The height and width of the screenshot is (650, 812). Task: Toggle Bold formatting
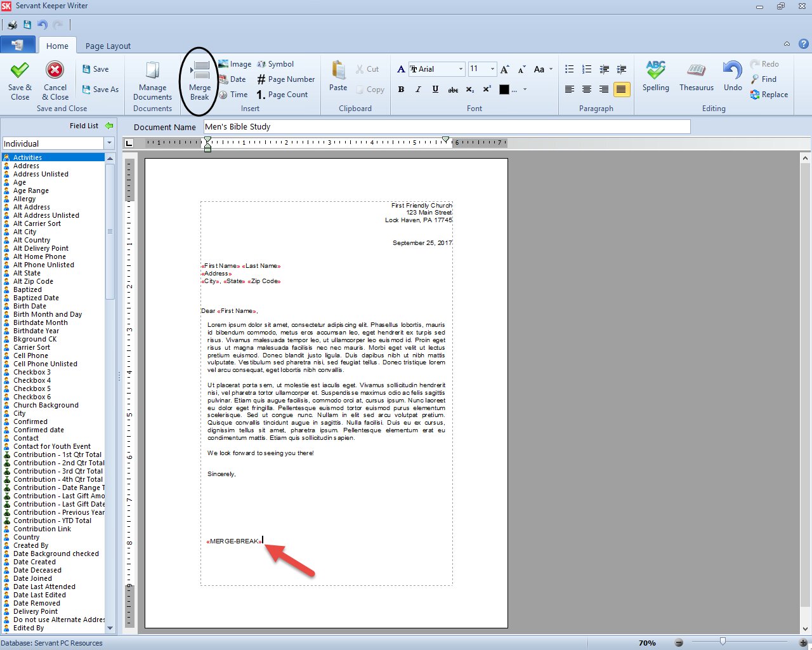tap(401, 90)
